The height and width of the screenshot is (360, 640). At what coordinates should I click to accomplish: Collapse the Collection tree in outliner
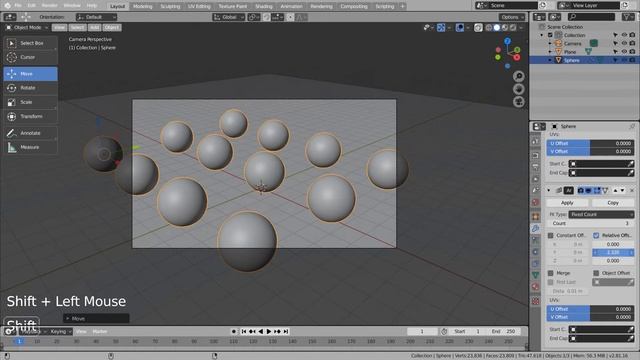pos(542,35)
